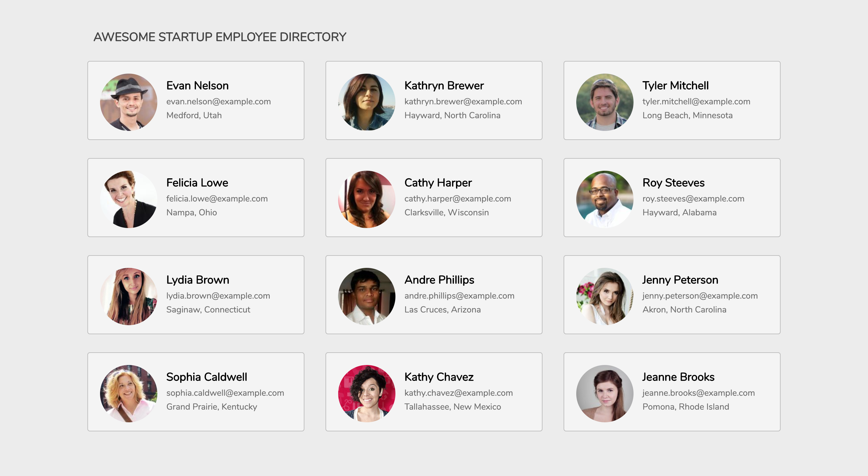Click email jenny.peterson@example.com
868x476 pixels.
tap(700, 296)
